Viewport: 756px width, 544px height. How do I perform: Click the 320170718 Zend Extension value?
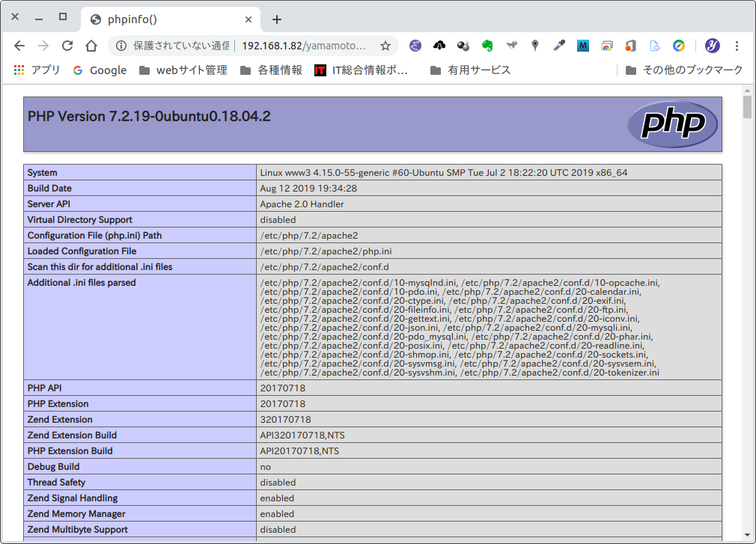pyautogui.click(x=285, y=420)
